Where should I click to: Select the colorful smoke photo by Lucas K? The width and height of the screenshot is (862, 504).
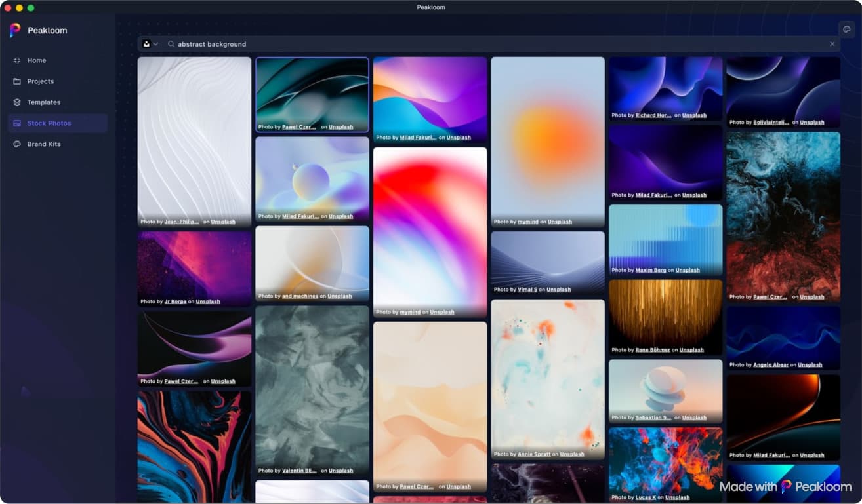tap(666, 465)
